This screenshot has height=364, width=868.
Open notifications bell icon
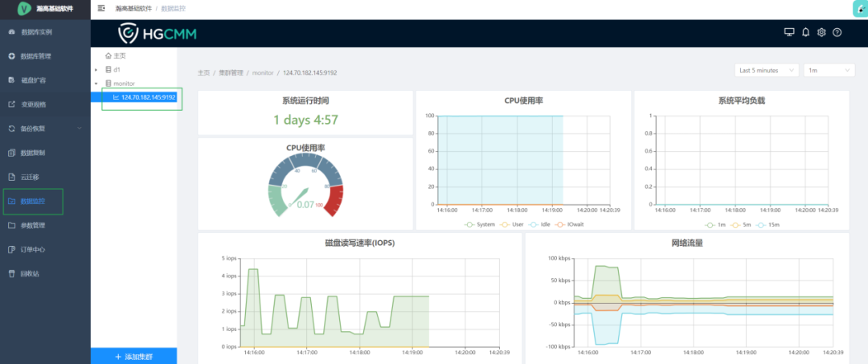(x=806, y=32)
